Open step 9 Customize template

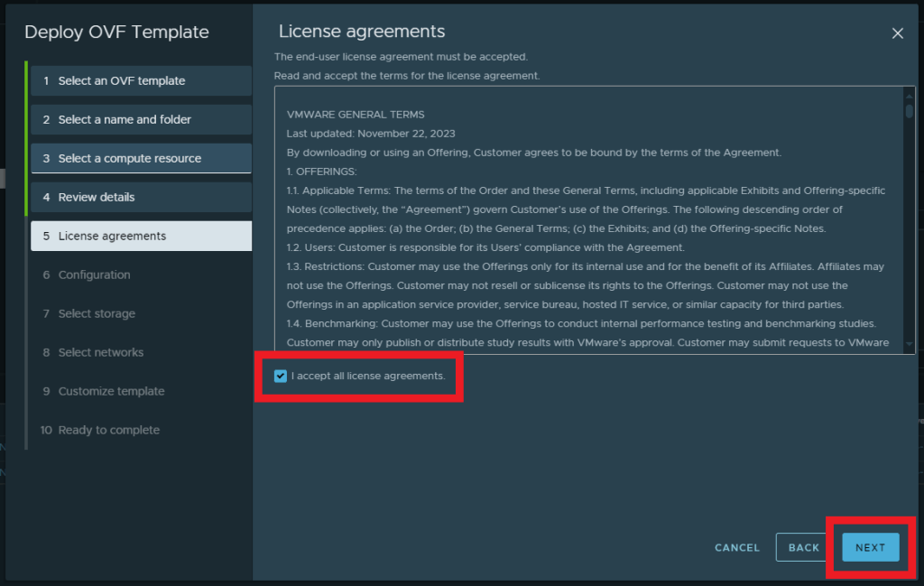(111, 391)
